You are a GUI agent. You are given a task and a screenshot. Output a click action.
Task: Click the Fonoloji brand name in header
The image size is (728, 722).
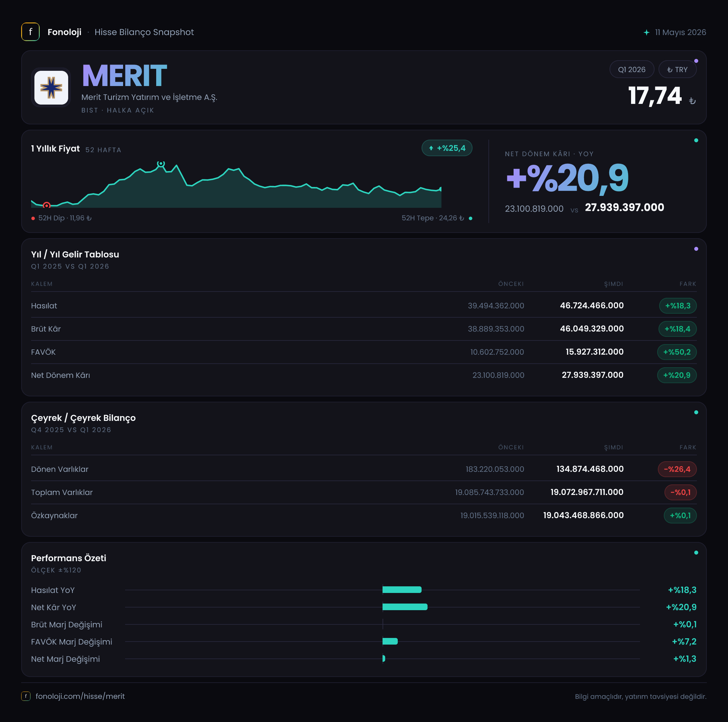point(65,32)
